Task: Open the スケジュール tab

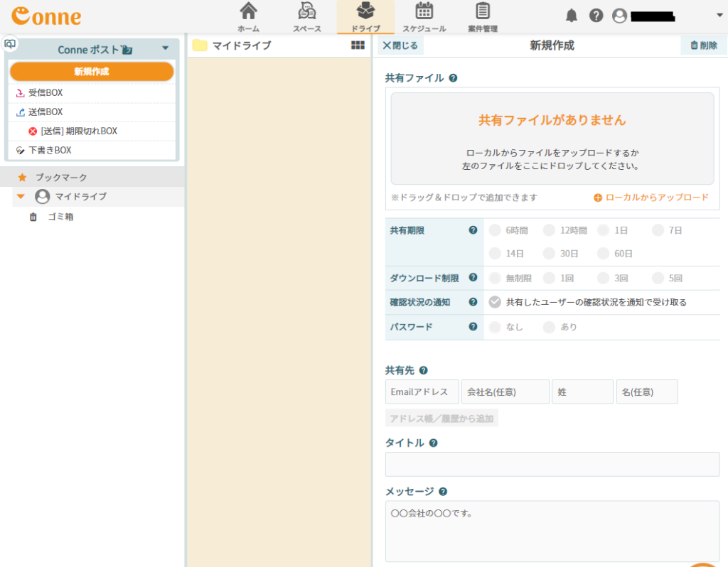Action: [424, 17]
